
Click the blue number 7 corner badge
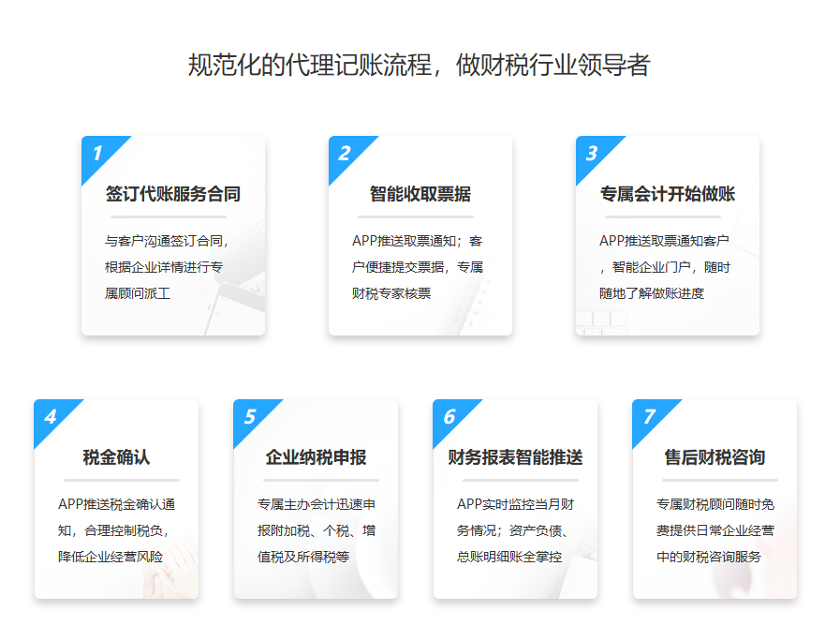649,417
